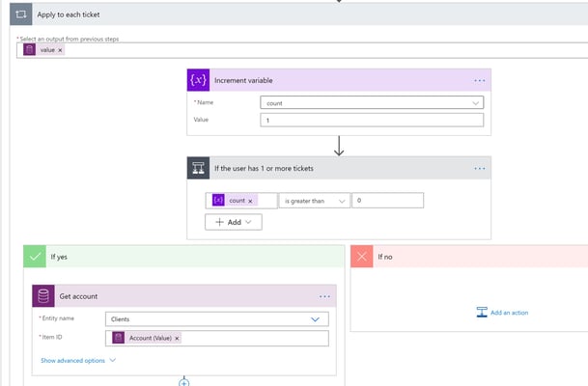Image resolution: width=588 pixels, height=386 pixels.
Task: Click the database icon on the Account (Value) token
Action: tap(118, 338)
